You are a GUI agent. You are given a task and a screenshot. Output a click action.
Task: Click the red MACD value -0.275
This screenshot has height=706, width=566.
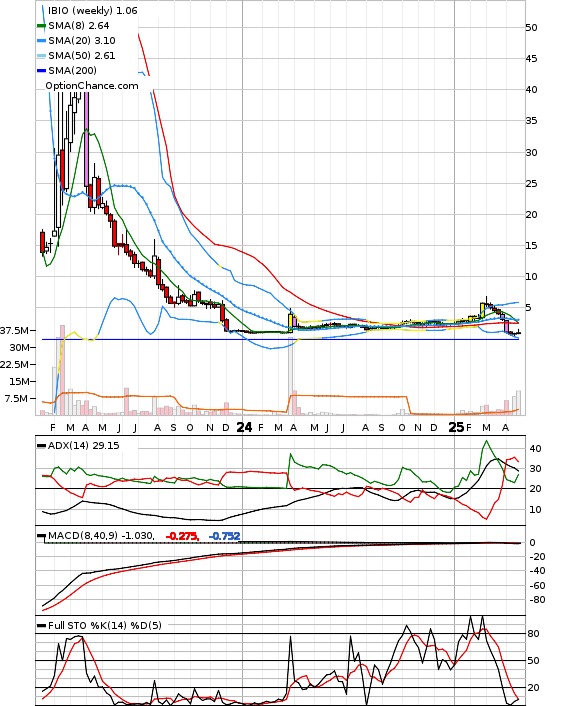[x=182, y=536]
